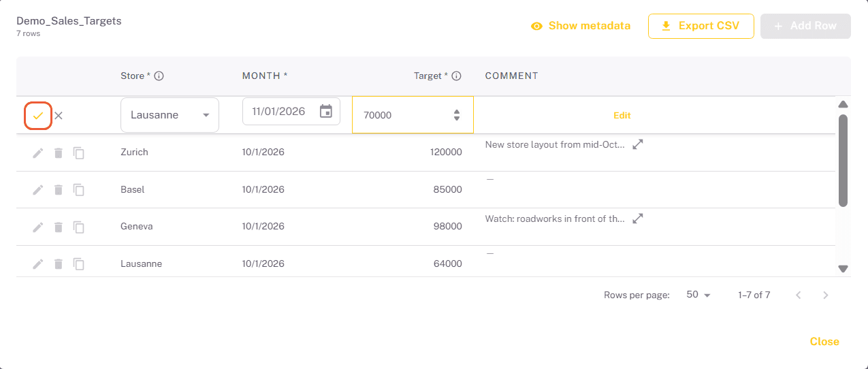The height and width of the screenshot is (369, 868).
Task: Click the table scrollbar down arrow
Action: [843, 269]
